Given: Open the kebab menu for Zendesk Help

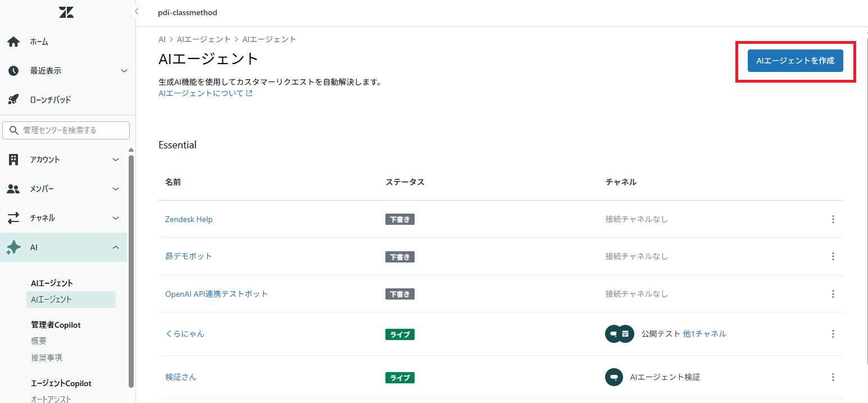Looking at the screenshot, I should pos(833,219).
